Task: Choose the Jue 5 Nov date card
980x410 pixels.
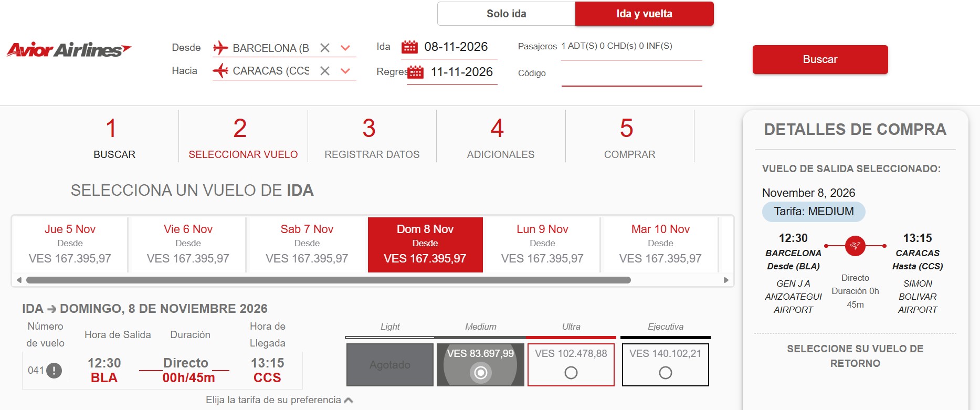Action: (x=70, y=245)
